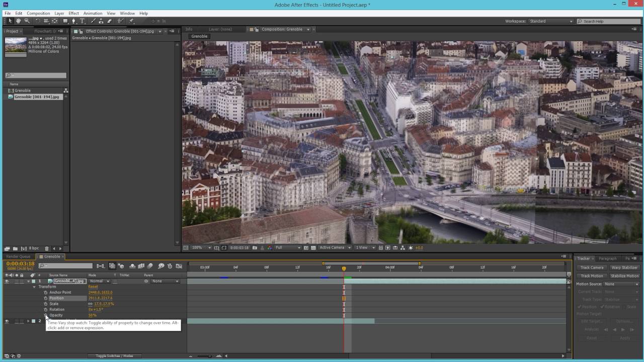Toggle Scale stopwatch keyframing

[46, 304]
